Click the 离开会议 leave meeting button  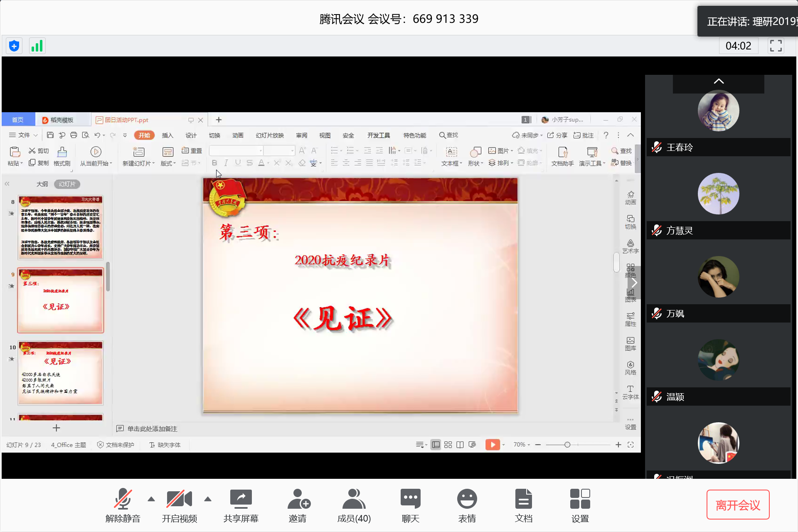click(x=738, y=505)
